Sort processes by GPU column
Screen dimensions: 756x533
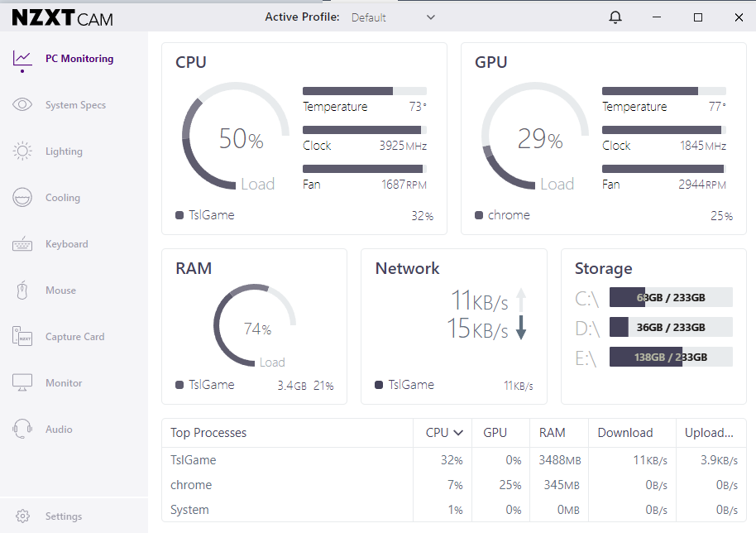495,433
